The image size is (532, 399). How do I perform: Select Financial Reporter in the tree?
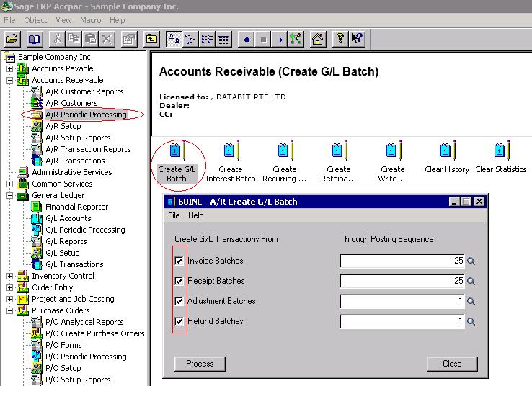coord(76,207)
